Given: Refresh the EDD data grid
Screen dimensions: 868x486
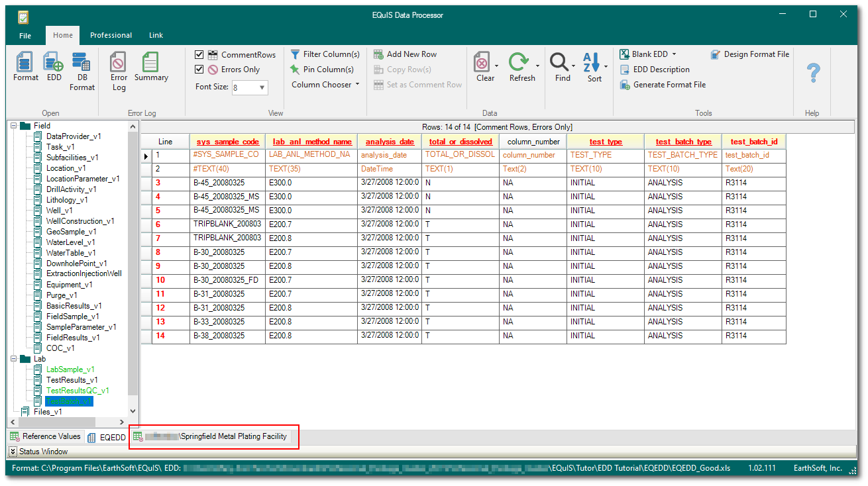Looking at the screenshot, I should click(x=523, y=66).
